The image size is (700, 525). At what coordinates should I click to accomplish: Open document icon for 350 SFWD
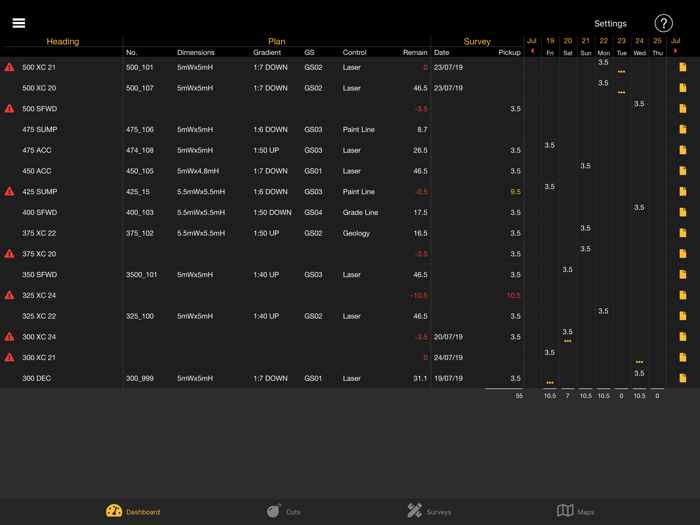pos(683,275)
